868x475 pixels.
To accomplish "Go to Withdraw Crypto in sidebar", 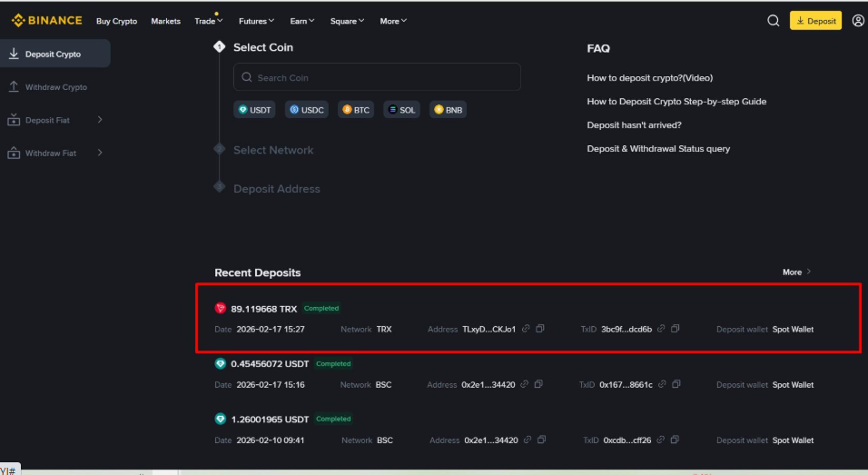I will pos(55,87).
